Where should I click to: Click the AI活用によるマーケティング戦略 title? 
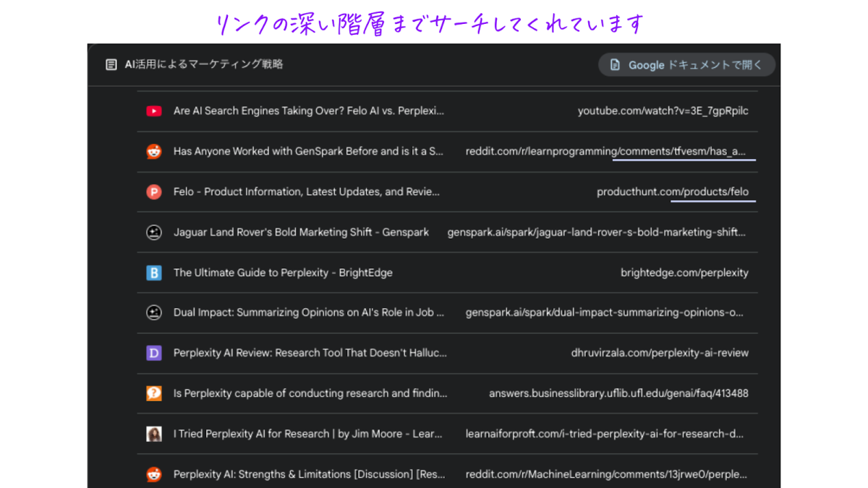204,64
